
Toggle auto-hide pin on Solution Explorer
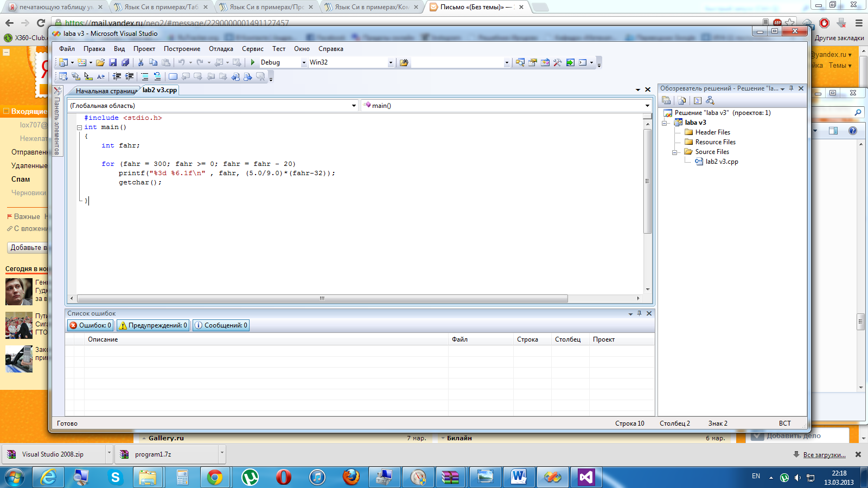click(x=792, y=88)
